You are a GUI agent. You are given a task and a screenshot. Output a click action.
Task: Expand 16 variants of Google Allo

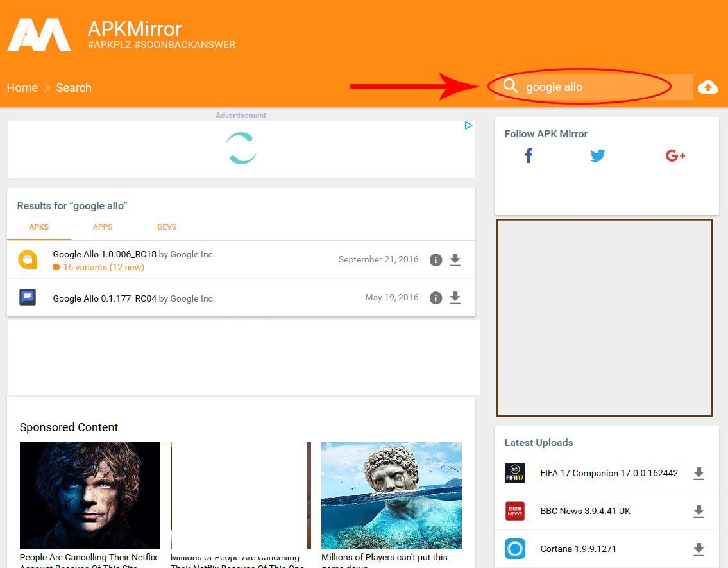tap(103, 268)
